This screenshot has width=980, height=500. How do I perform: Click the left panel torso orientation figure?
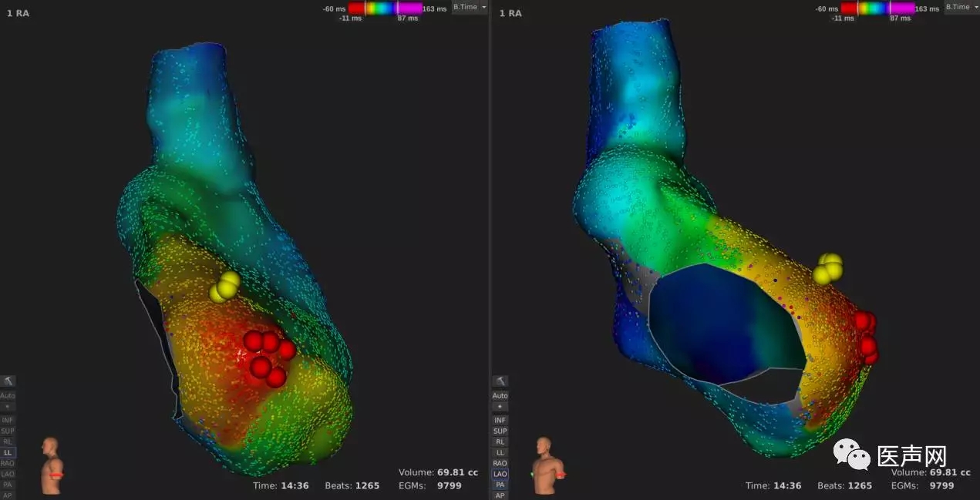tap(51, 464)
